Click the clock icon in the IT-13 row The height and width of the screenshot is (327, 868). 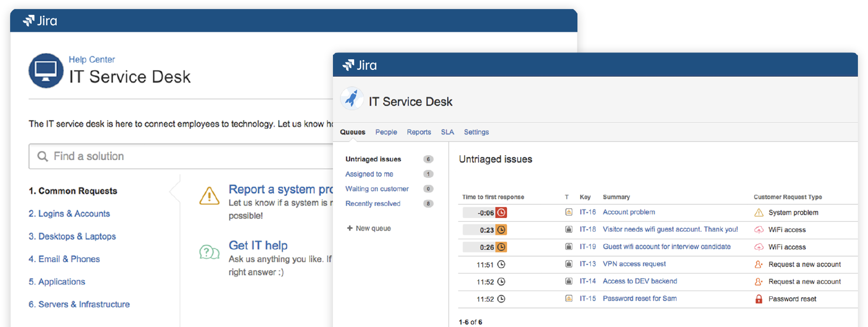pos(501,265)
